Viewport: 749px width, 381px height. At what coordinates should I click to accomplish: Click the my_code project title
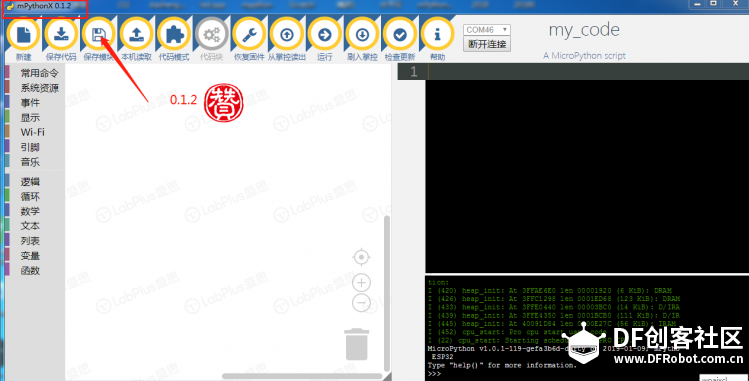584,30
